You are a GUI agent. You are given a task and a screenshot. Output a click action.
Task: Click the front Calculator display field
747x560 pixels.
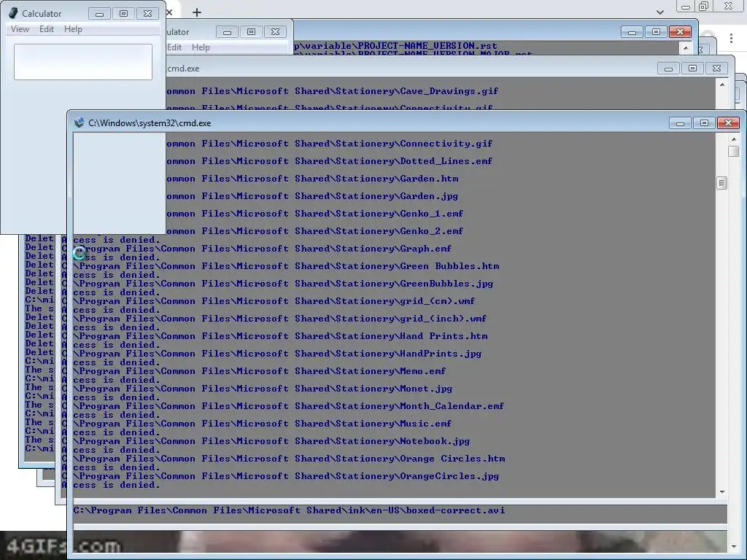point(83,62)
